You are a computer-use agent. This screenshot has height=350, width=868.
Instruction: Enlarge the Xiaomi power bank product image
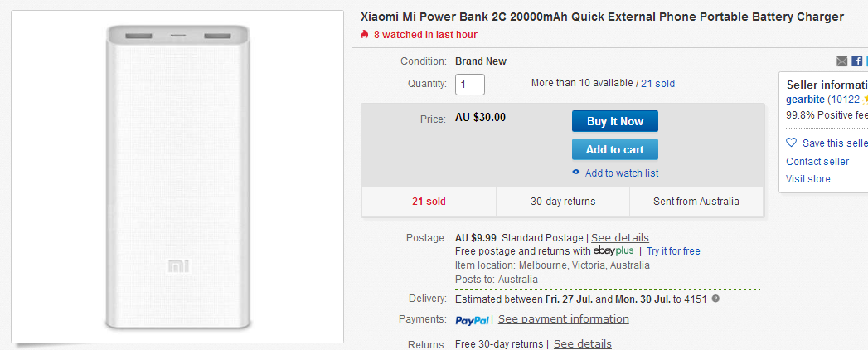[177, 176]
